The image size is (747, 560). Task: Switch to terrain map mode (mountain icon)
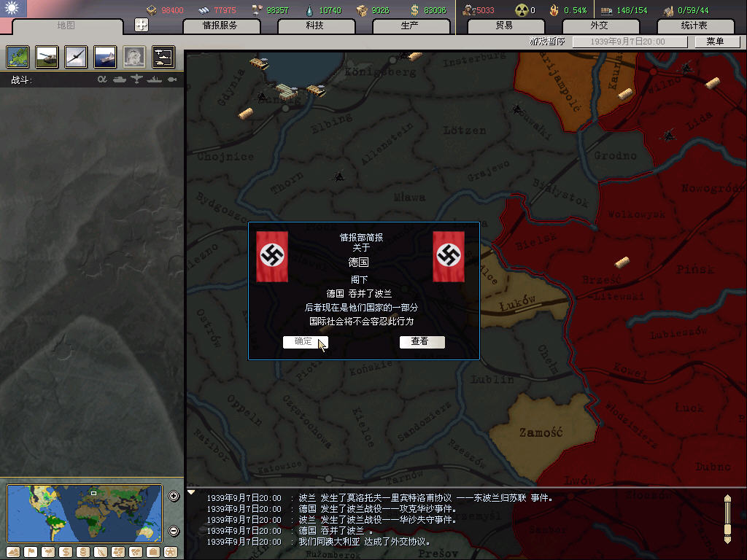[x=13, y=552]
